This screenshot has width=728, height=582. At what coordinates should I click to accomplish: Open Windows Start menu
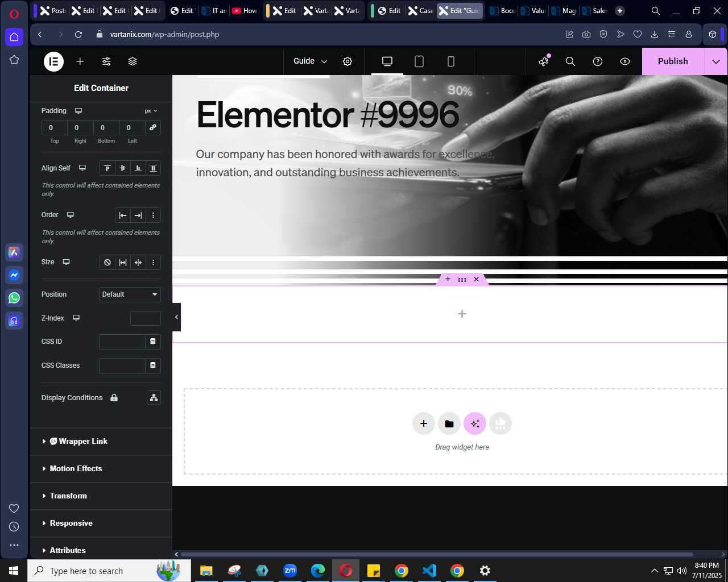click(14, 571)
